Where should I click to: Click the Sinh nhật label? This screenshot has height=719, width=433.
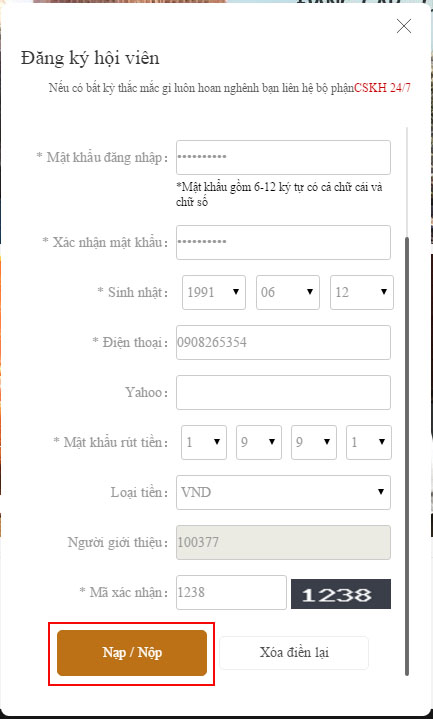click(x=133, y=292)
